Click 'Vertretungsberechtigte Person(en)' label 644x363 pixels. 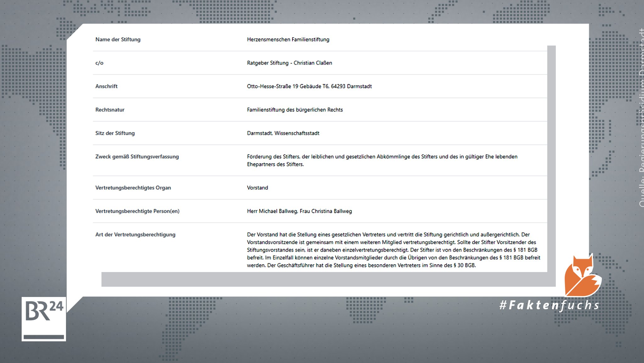(137, 211)
